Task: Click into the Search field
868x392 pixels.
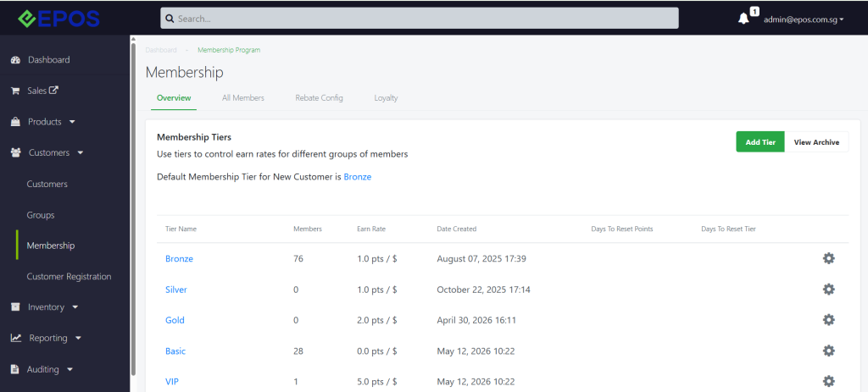Action: [x=419, y=19]
